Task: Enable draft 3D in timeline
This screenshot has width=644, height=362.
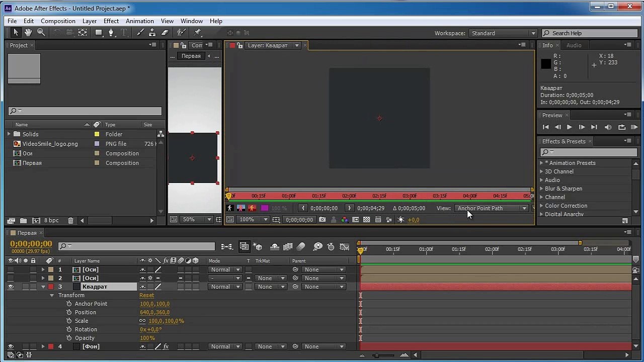Action: (x=258, y=246)
